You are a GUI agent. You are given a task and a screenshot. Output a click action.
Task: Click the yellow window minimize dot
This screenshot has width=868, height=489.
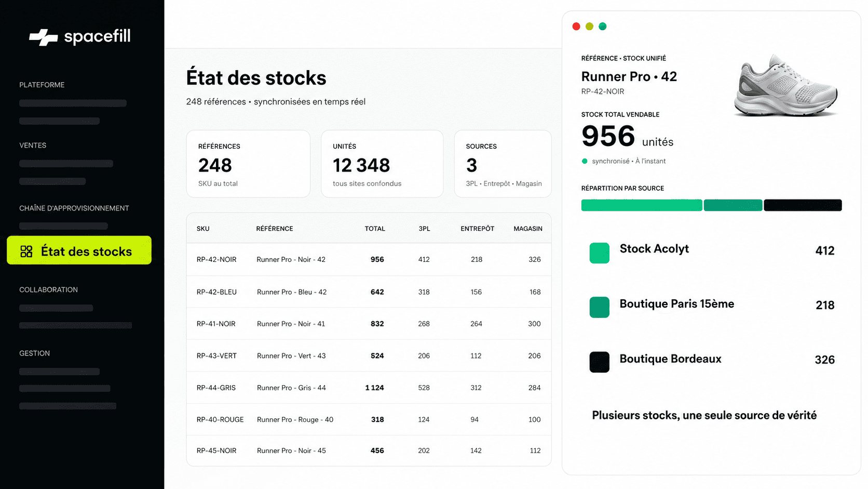[x=589, y=27]
